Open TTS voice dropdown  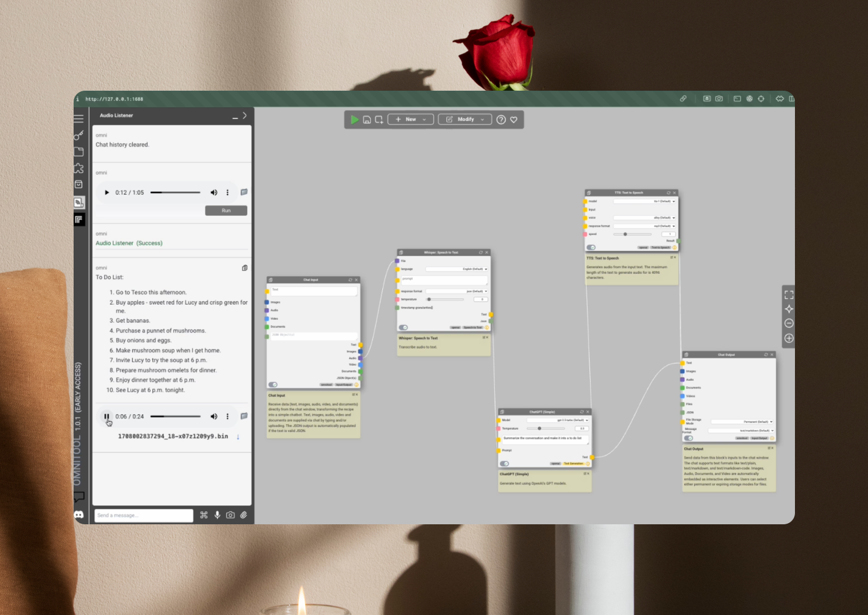(645, 218)
